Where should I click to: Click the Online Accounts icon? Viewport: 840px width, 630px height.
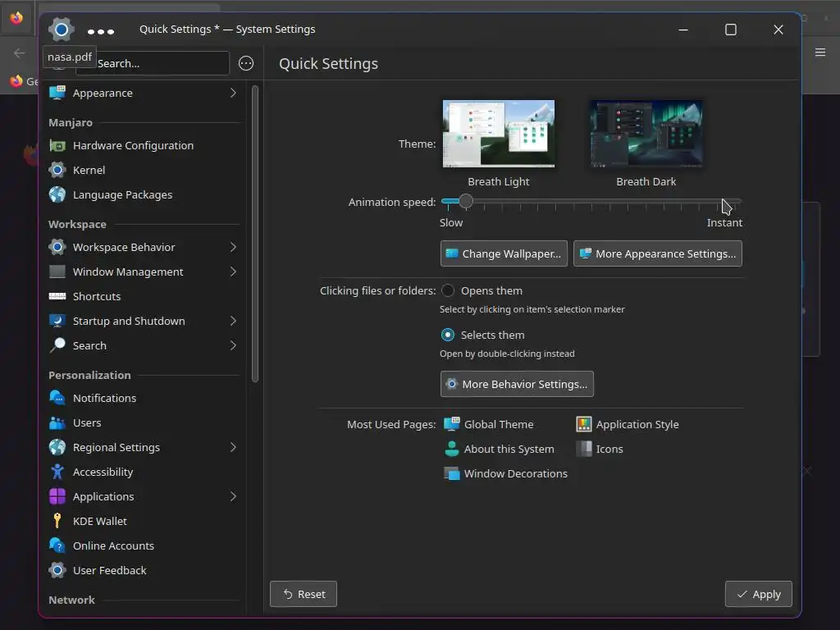tap(57, 546)
